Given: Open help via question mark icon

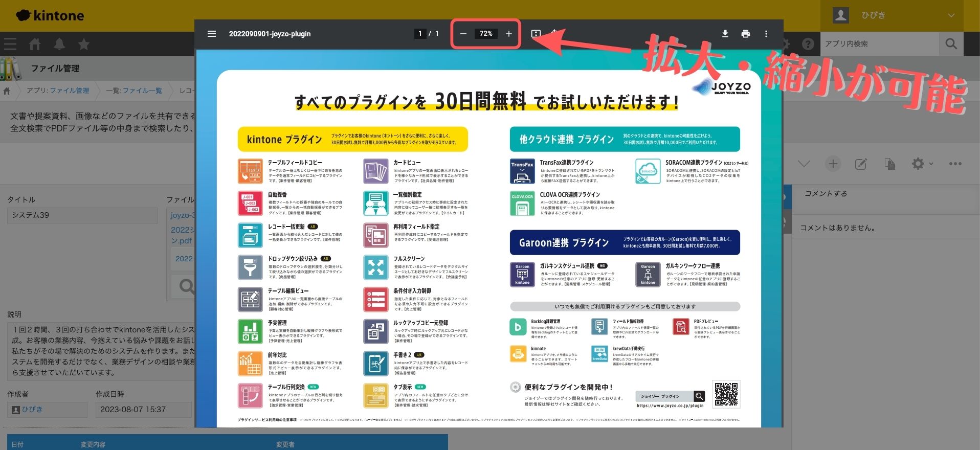Looking at the screenshot, I should pyautogui.click(x=808, y=44).
